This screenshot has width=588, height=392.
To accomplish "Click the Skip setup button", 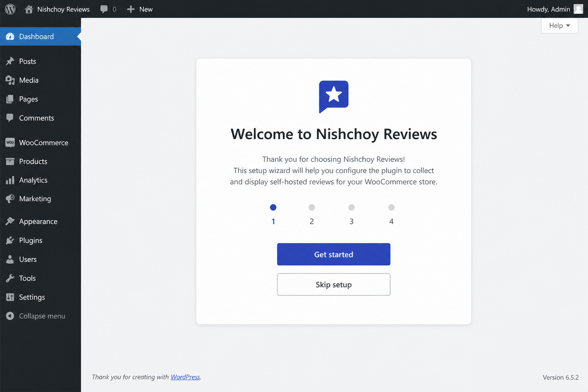I will click(334, 284).
